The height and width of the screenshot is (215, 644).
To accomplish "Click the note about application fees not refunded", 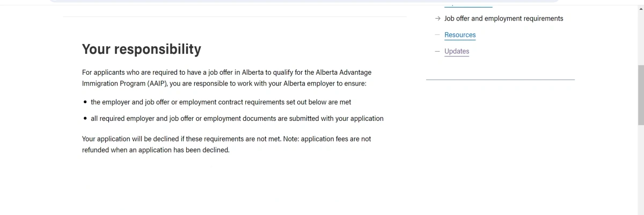I will (x=226, y=145).
